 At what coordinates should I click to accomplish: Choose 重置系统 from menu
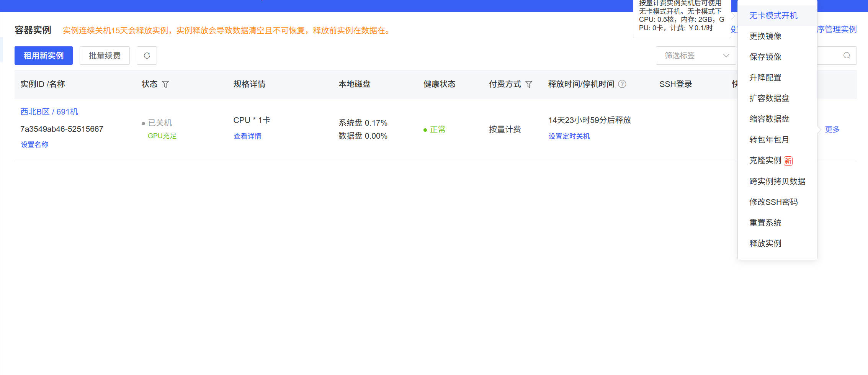tap(777, 223)
